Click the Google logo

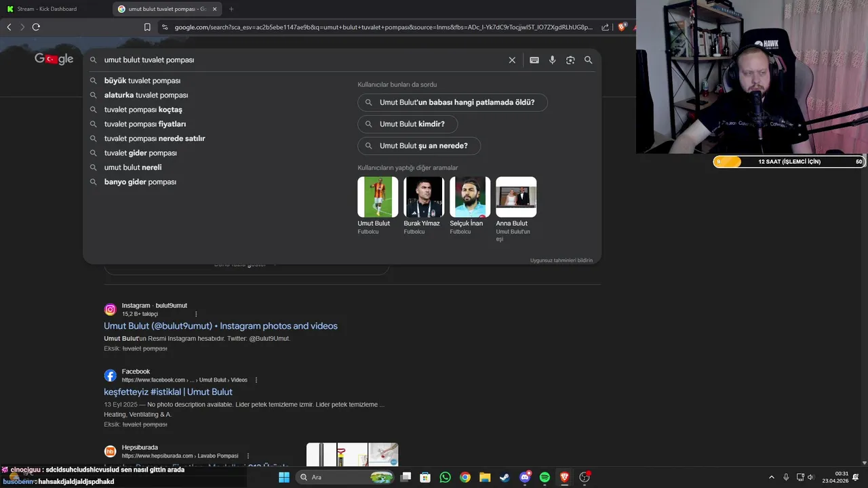tap(54, 59)
